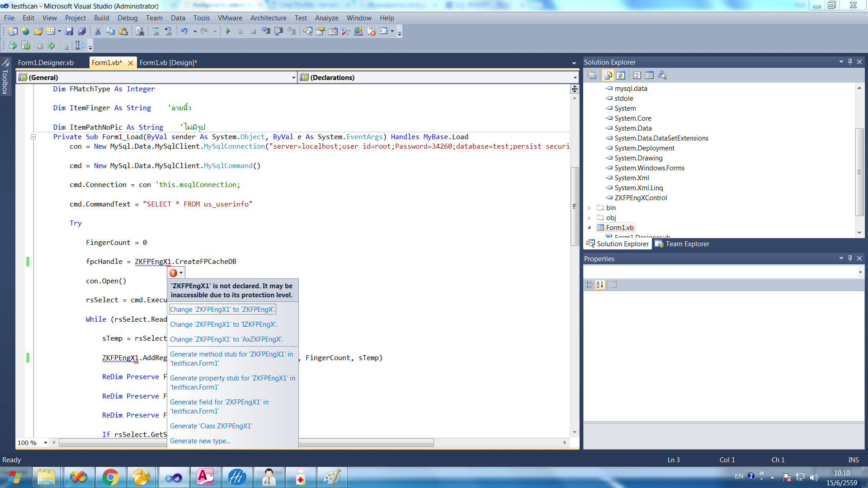Start debugging with the green play button
Screen dimensions: 868x488
click(228, 31)
